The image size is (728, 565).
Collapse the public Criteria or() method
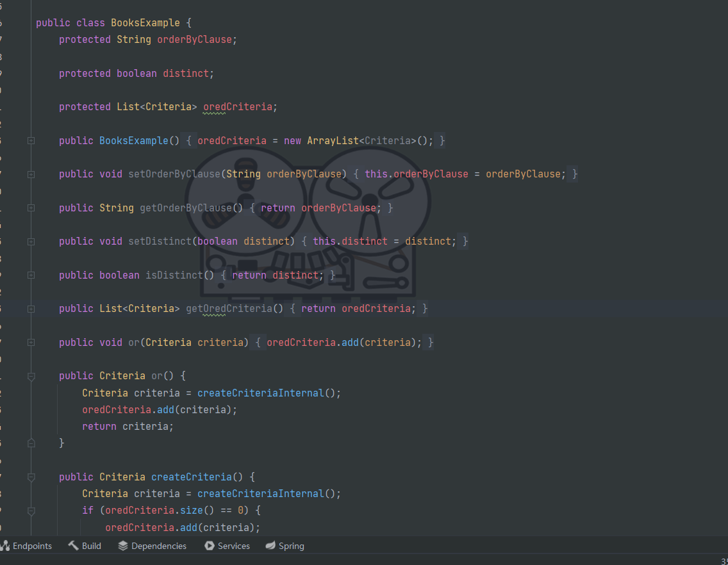31,377
